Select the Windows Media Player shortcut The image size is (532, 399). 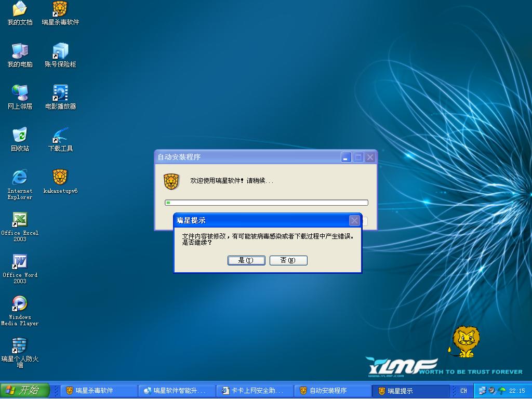pyautogui.click(x=20, y=311)
